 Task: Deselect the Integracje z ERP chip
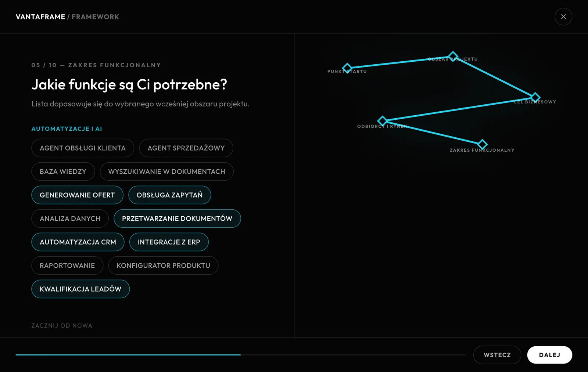coord(169,242)
